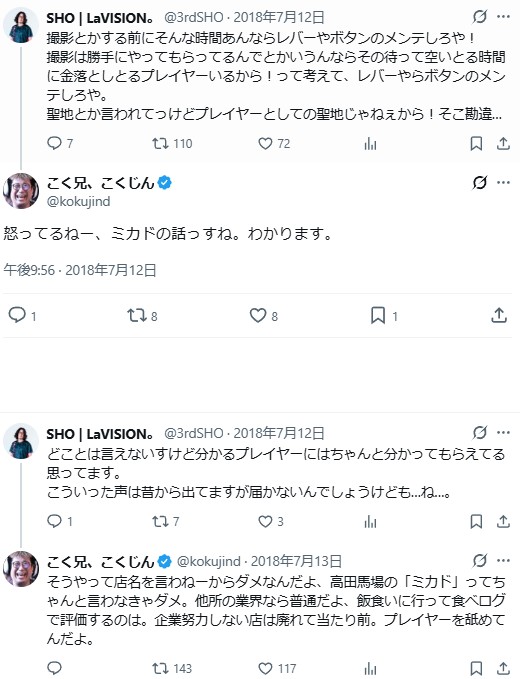Open the @kokujind handle link
520x679 pixels.
(78, 201)
